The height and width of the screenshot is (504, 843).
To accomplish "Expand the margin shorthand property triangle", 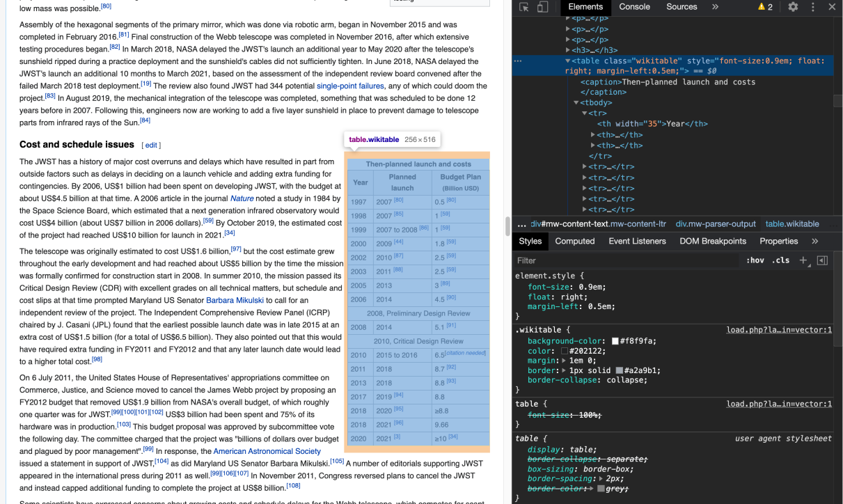I will pyautogui.click(x=564, y=361).
